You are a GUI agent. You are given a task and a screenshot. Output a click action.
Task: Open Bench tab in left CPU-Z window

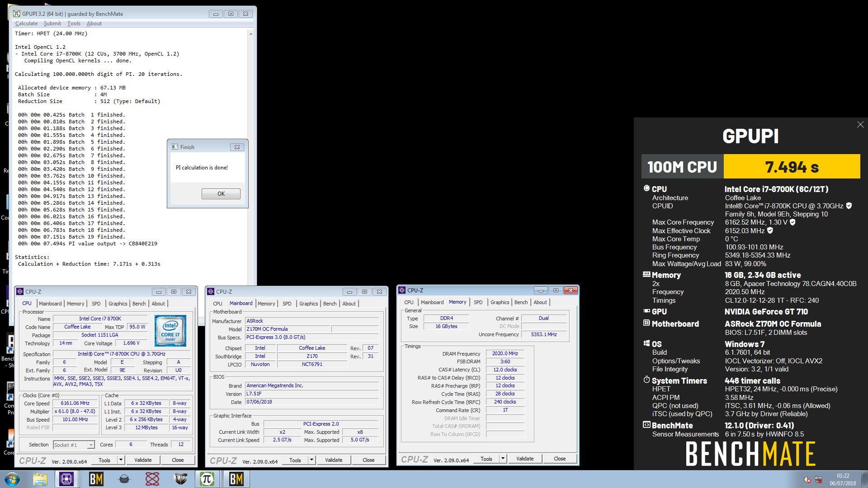click(x=139, y=304)
